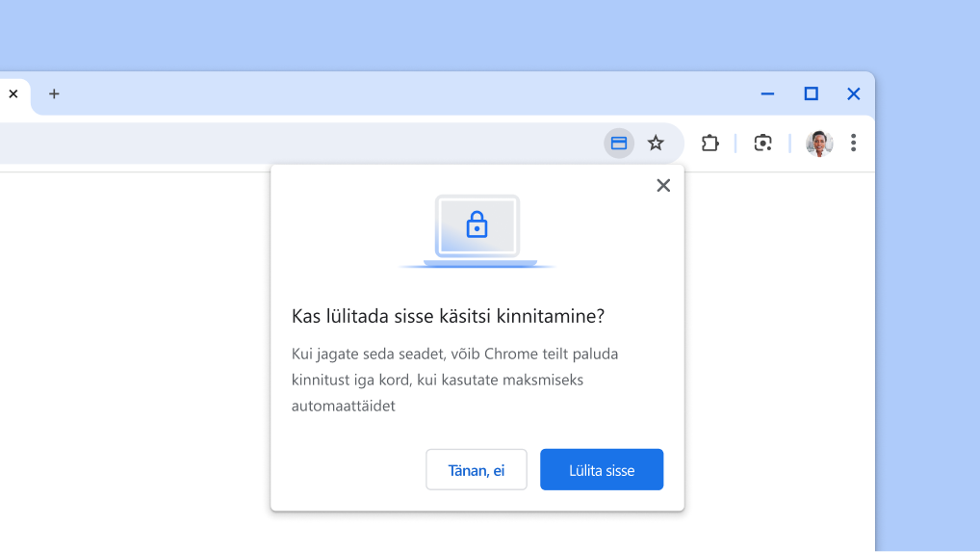Click the dialog description paragraph text
Screen dimensions: 980x552
click(454, 380)
